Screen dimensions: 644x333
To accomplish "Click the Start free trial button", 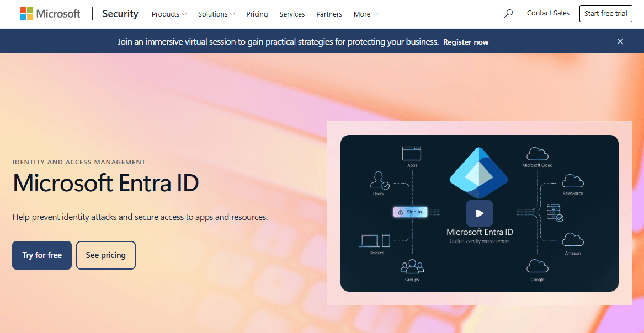I will pyautogui.click(x=606, y=14).
